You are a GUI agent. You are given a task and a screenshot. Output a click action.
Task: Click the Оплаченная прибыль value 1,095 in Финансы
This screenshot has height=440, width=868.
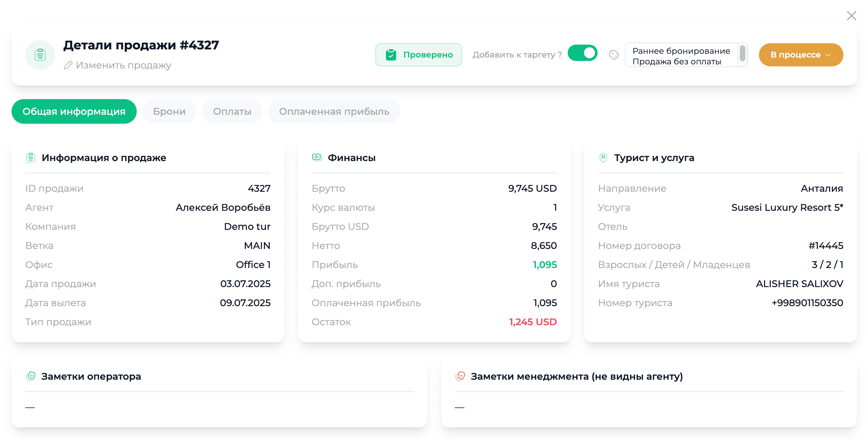pos(545,303)
